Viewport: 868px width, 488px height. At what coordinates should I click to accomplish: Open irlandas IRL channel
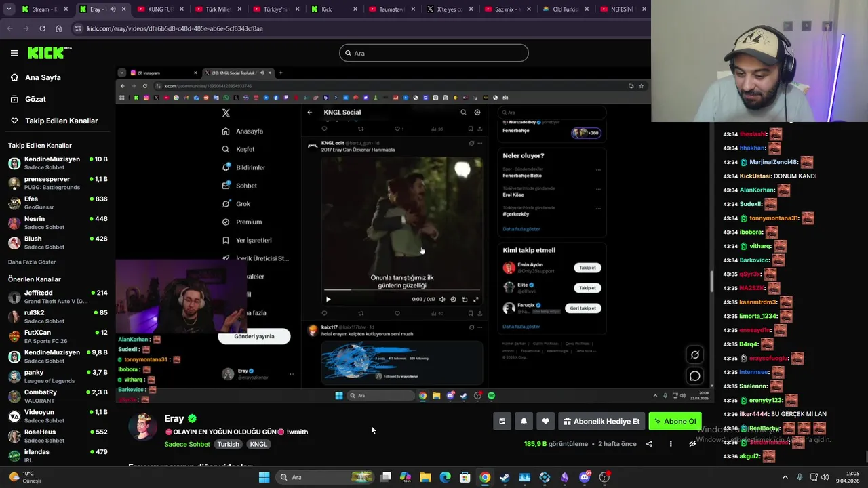point(58,455)
